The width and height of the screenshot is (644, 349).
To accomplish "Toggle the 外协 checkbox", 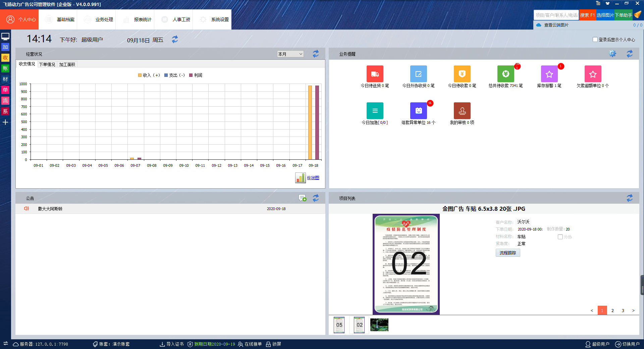I will pyautogui.click(x=560, y=237).
